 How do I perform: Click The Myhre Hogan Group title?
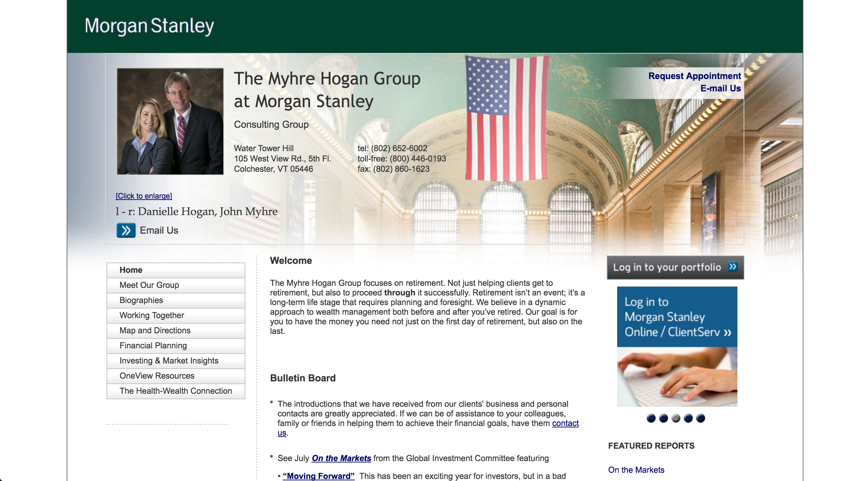coord(327,79)
